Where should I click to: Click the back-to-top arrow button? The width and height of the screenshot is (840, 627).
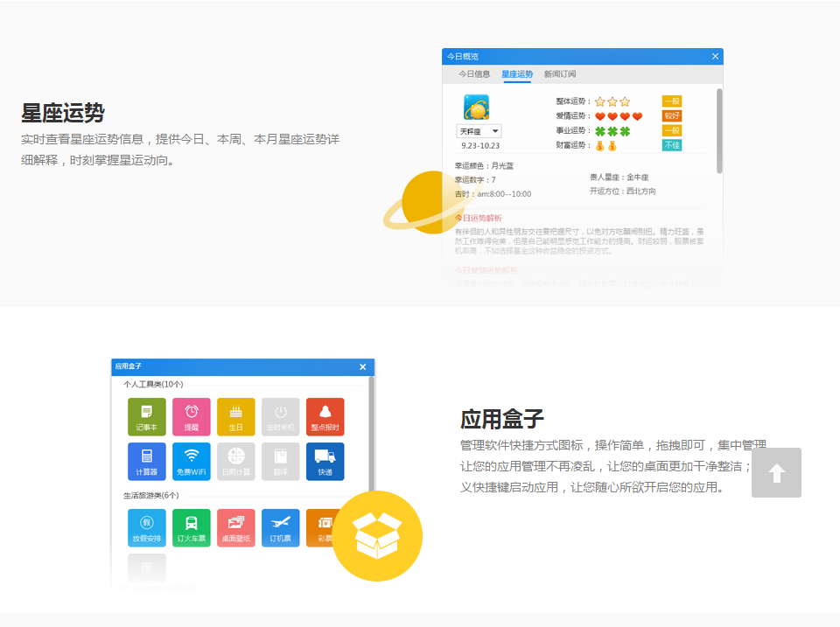coord(776,473)
